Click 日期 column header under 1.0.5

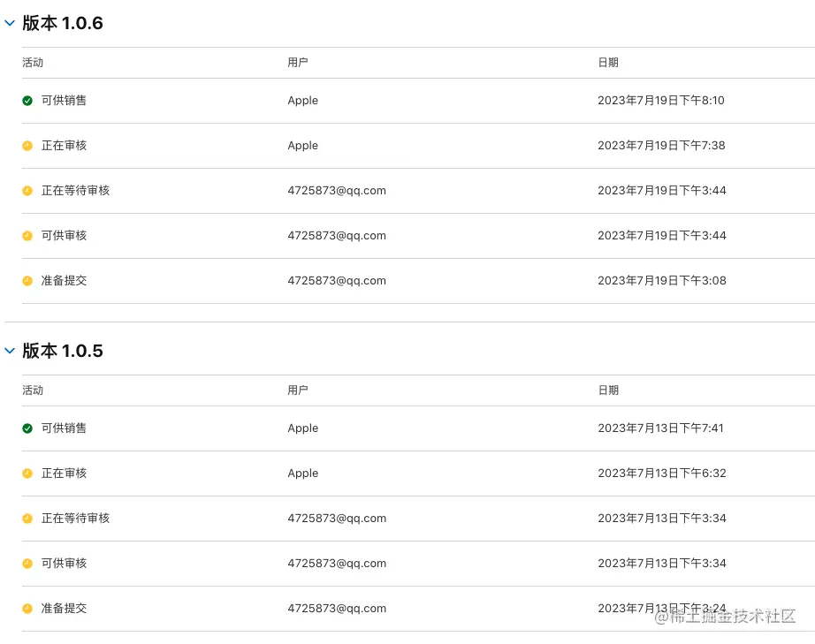pos(608,390)
